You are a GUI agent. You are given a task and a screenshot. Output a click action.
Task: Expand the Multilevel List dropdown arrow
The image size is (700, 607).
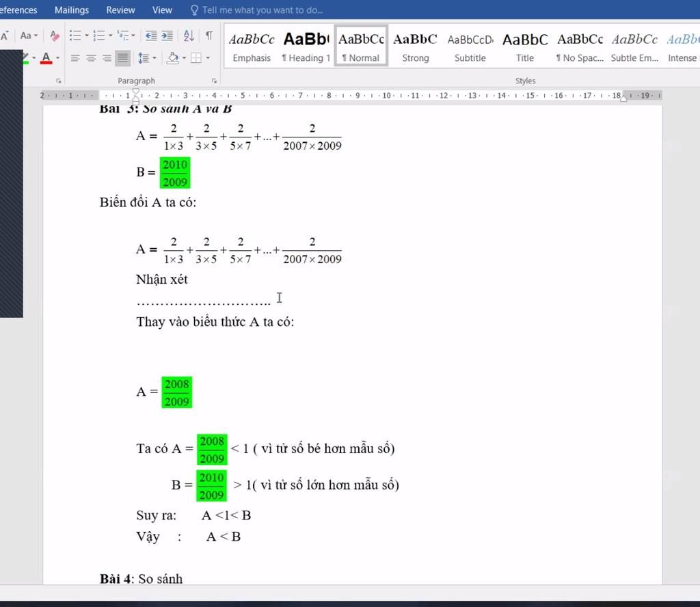click(x=133, y=36)
